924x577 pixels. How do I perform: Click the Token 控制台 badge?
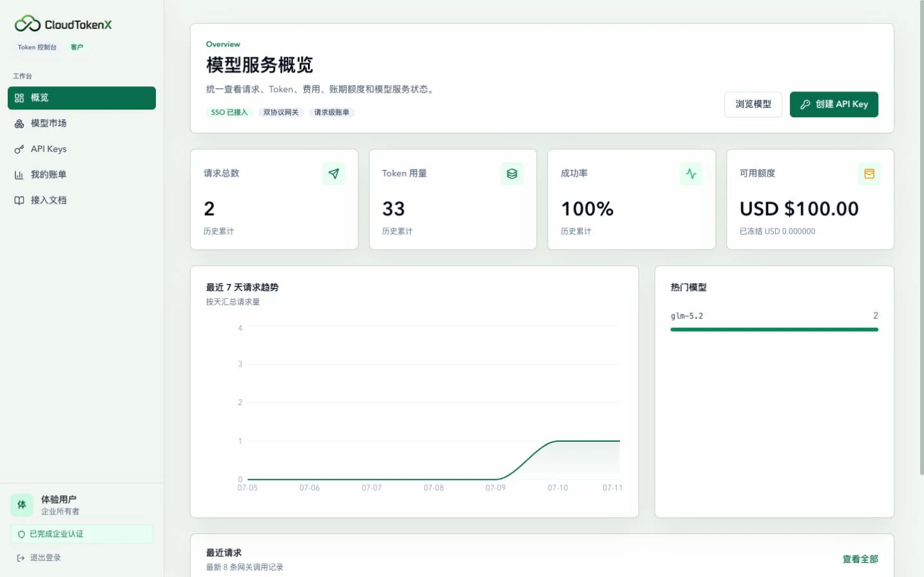[37, 47]
